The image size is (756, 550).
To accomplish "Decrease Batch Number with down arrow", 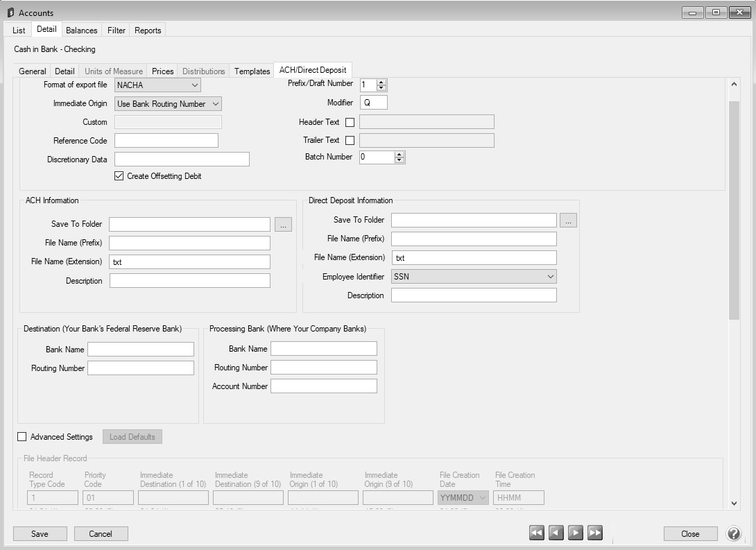I will coord(399,160).
